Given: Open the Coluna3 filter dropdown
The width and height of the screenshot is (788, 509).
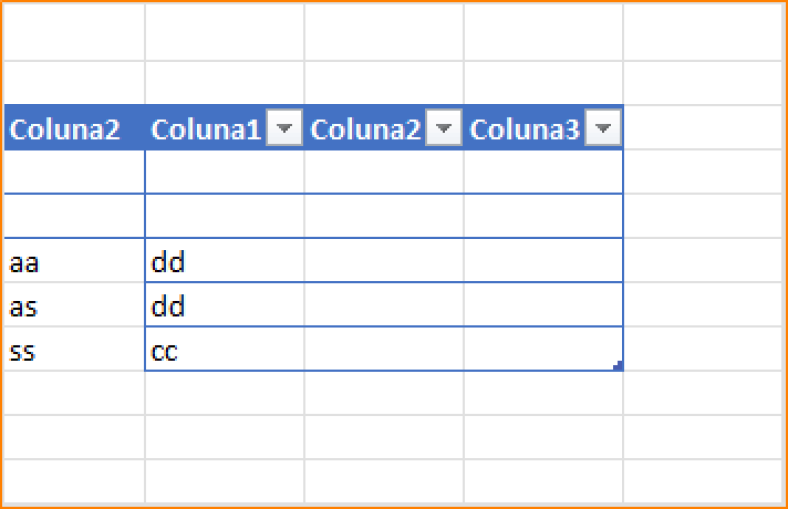Looking at the screenshot, I should pyautogui.click(x=603, y=128).
